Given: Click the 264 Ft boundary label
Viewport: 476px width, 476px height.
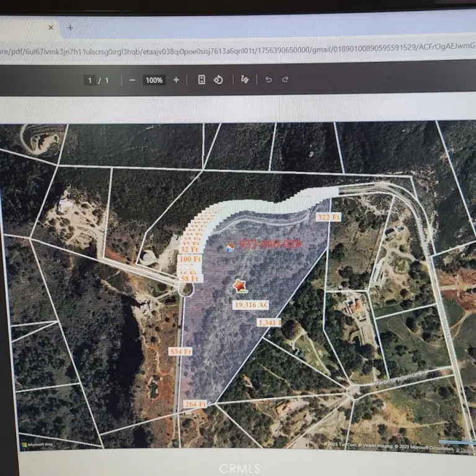Looking at the screenshot, I should tap(196, 404).
